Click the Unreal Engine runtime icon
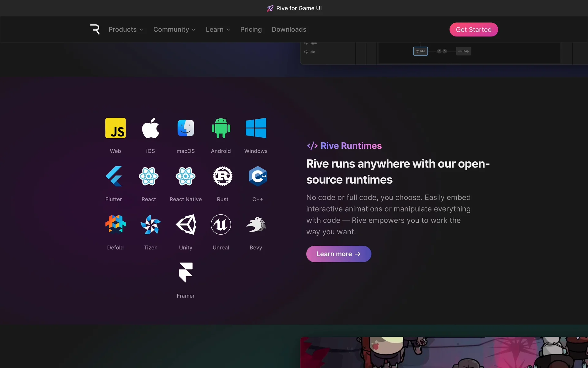This screenshot has height=368, width=588. coord(221,224)
